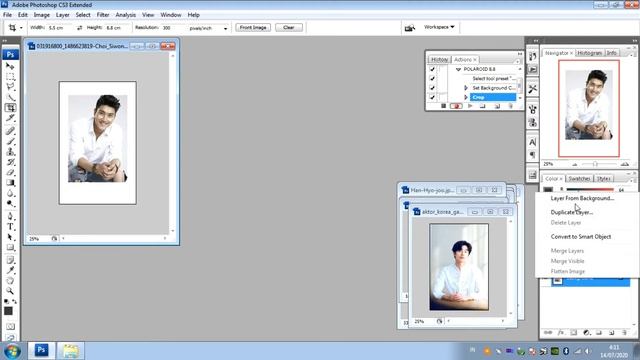Select the Slice tool

(x=10, y=118)
